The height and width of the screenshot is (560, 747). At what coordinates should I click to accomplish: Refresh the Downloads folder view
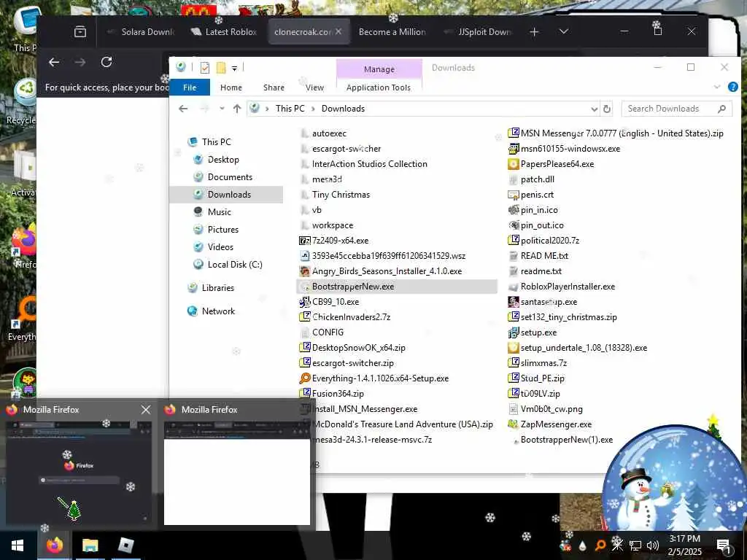click(x=606, y=109)
